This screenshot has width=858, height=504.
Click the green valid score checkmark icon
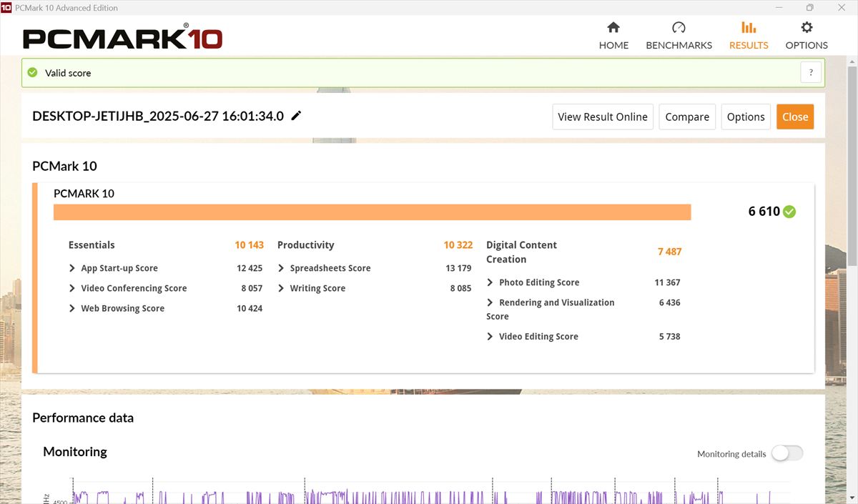pos(32,72)
